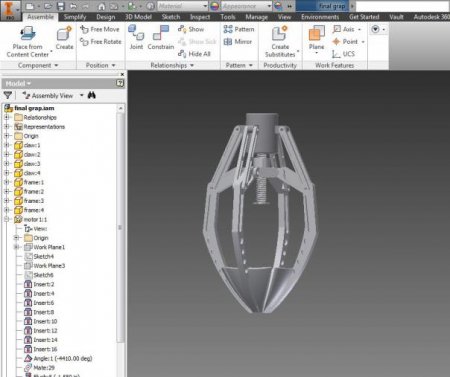The height and width of the screenshot is (377, 450).
Task: Open the Appearance color wheel icon
Action: pos(215,6)
